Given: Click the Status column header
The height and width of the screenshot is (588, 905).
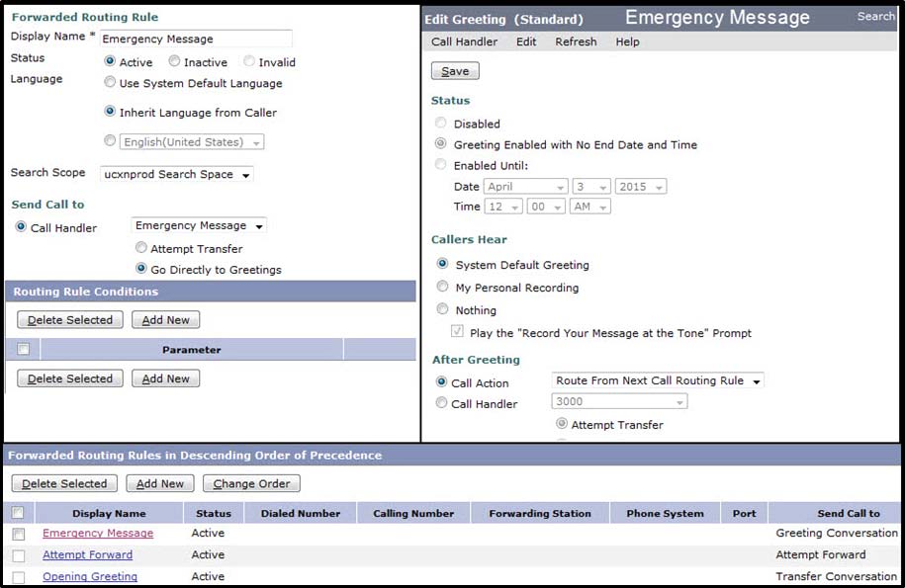Looking at the screenshot, I should pyautogui.click(x=214, y=513).
